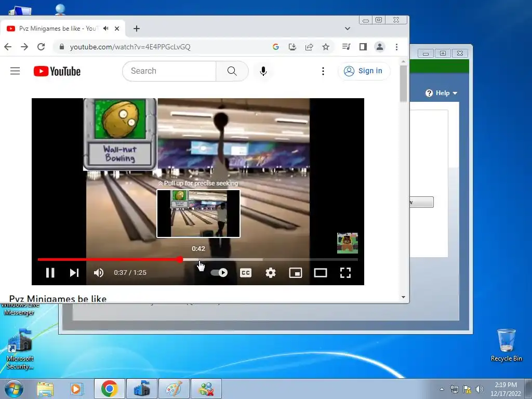Mute the tab via speaker icon
The height and width of the screenshot is (399, 532).
106,29
